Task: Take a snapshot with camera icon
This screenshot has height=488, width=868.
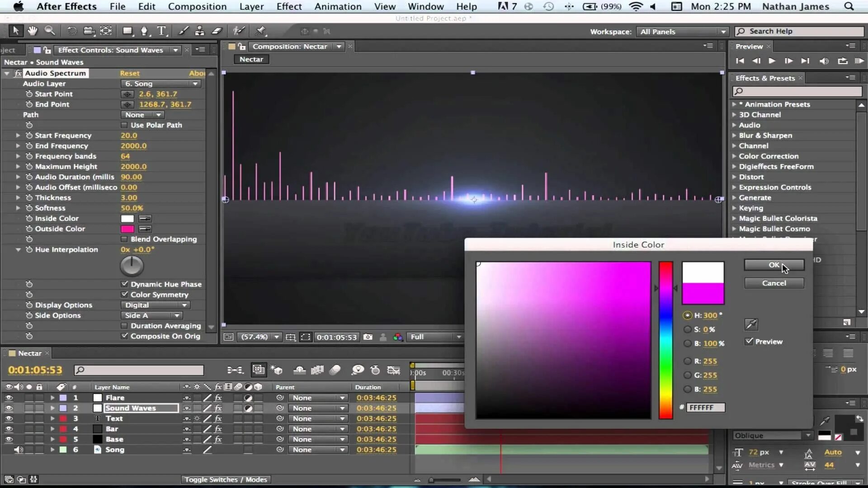Action: [x=368, y=337]
